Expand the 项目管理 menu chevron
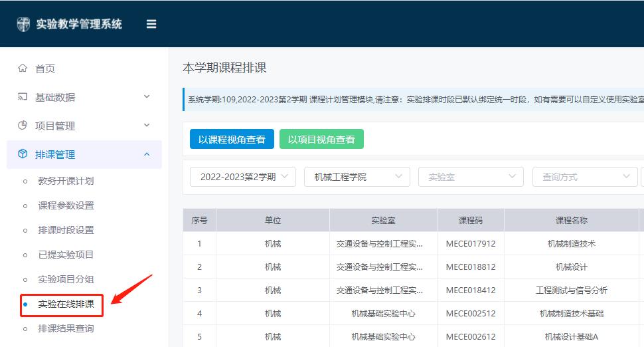The width and height of the screenshot is (644, 347). click(x=147, y=126)
